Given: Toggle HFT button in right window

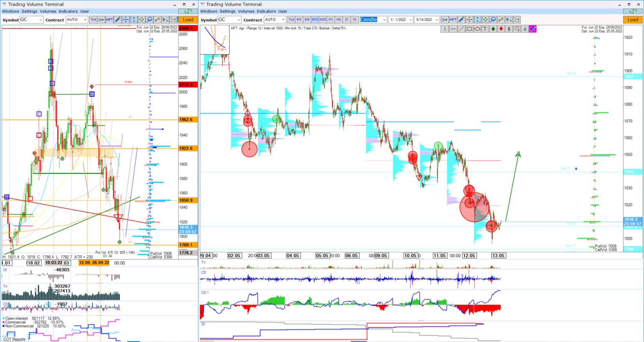Looking at the screenshot, I should coord(453,20).
